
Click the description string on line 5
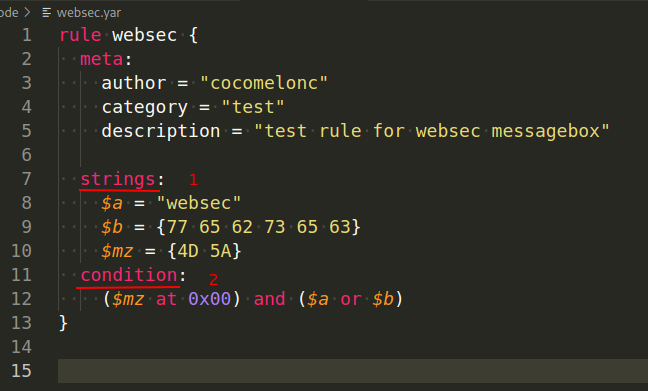431,131
